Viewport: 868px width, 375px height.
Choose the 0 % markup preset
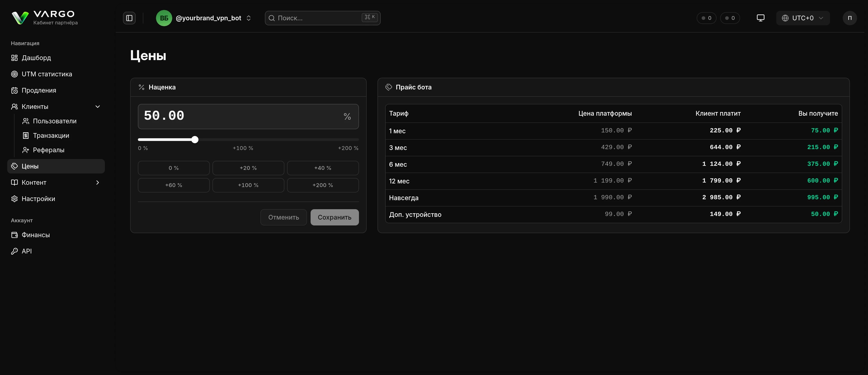174,168
